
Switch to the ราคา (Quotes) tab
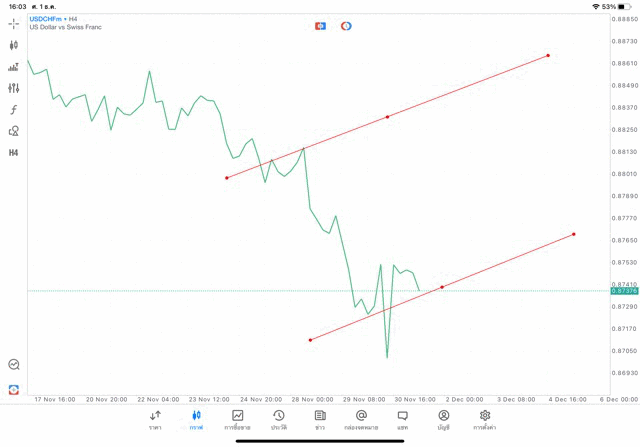pyautogui.click(x=155, y=420)
